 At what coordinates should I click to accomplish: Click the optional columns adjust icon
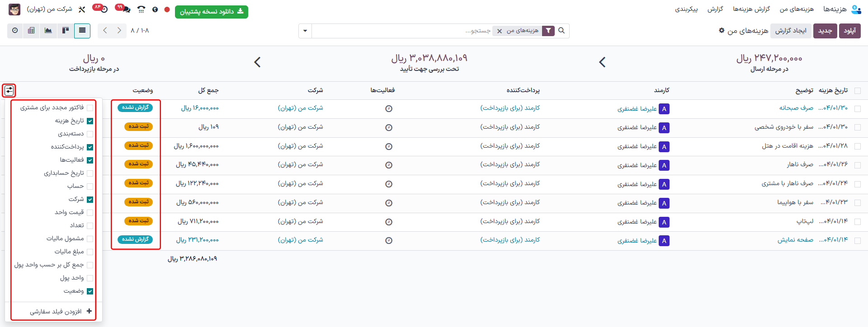pos(9,90)
